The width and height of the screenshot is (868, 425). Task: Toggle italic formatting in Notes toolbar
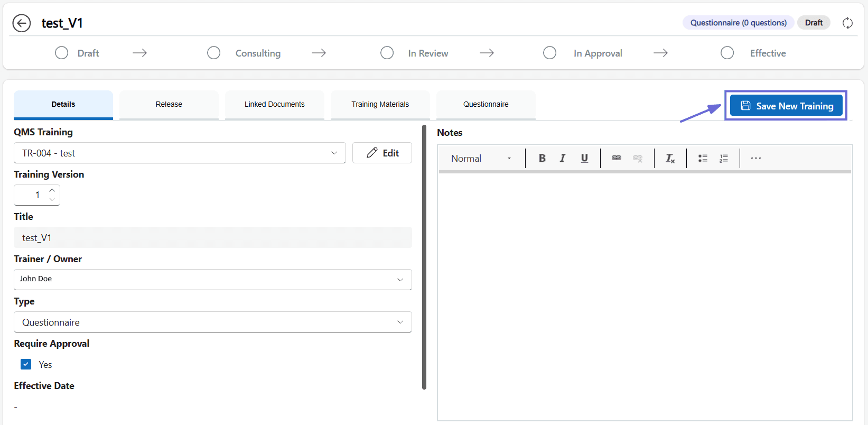(563, 158)
